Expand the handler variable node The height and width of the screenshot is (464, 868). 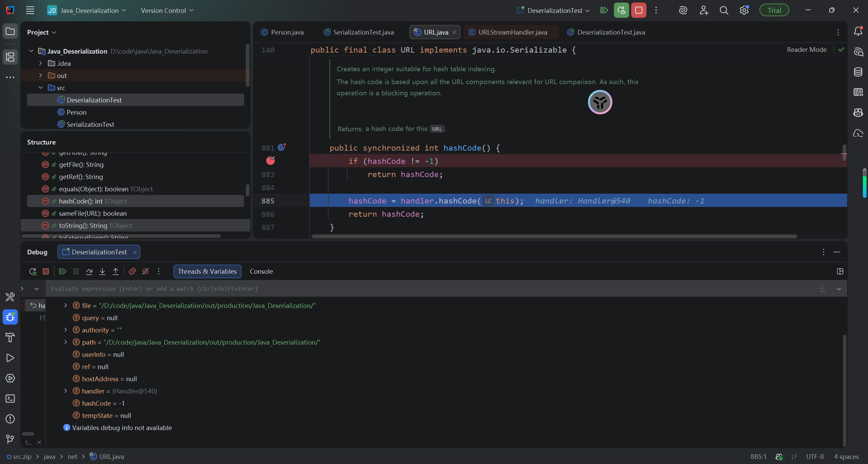(x=66, y=391)
